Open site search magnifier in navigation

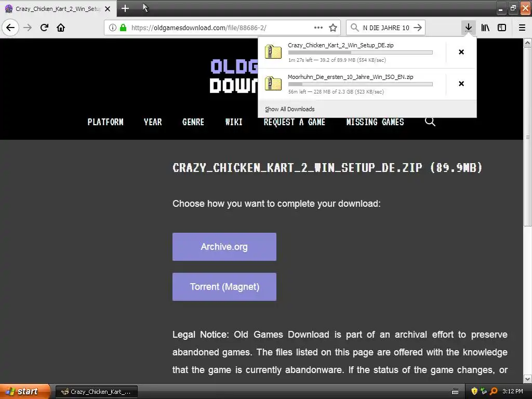(430, 122)
